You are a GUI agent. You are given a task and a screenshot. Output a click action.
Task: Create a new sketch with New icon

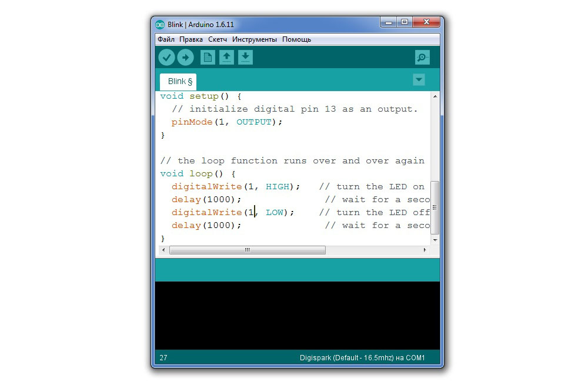208,57
